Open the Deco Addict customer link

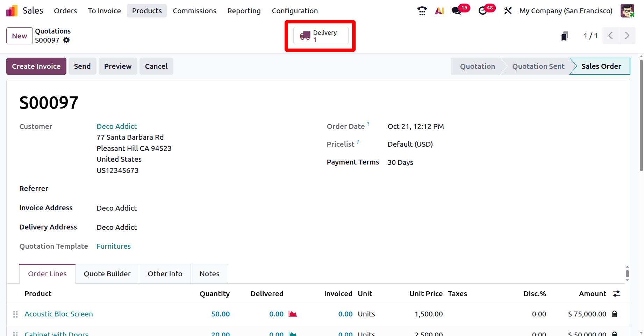point(117,126)
